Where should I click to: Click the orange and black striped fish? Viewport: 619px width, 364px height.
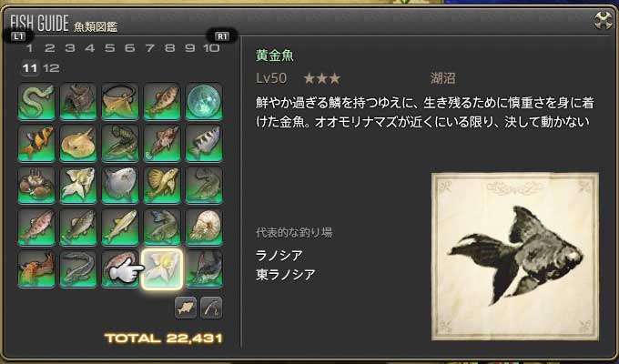[x=36, y=143]
